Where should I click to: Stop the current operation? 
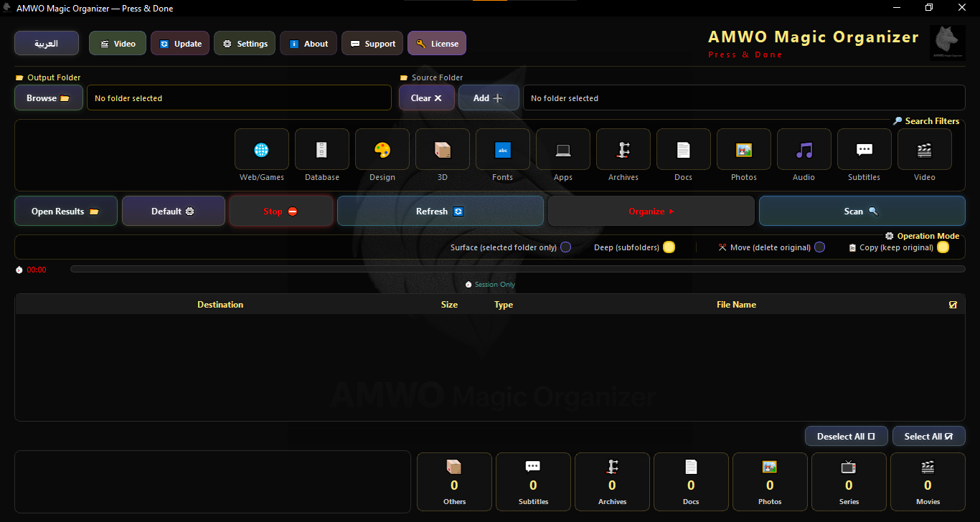point(281,212)
